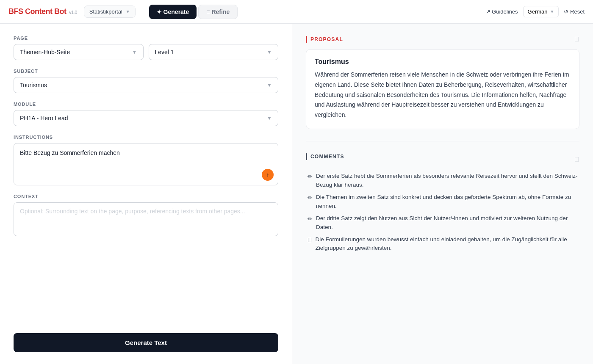Click the sparkle icon on the Generate button
The height and width of the screenshot is (364, 593).
pos(160,12)
